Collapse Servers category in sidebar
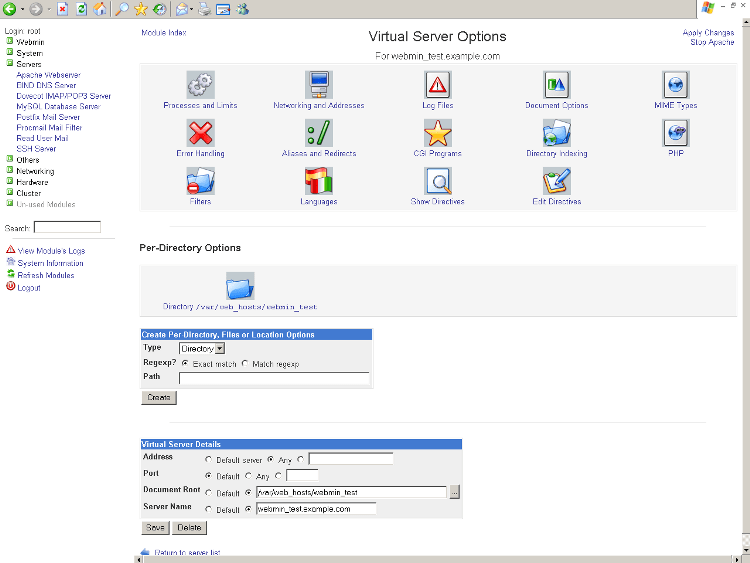This screenshot has height=563, width=750. pos(9,63)
